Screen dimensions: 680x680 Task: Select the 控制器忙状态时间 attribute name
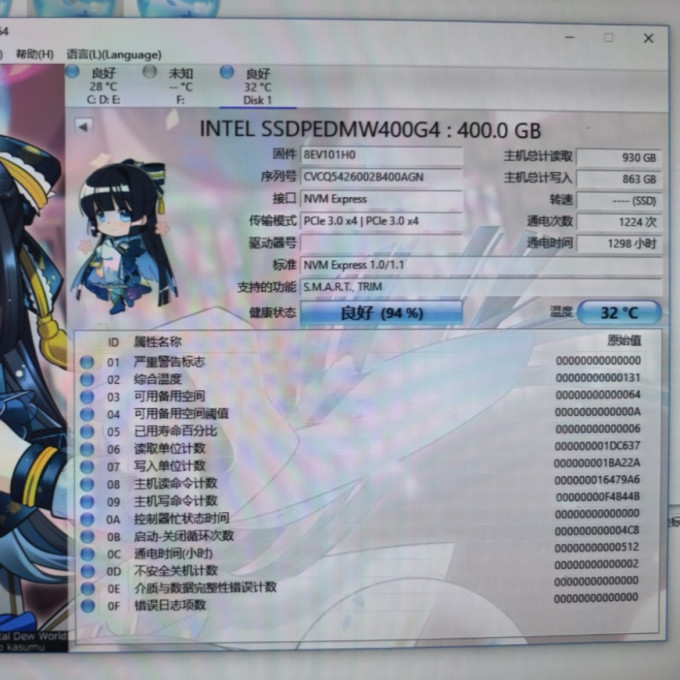(x=181, y=518)
